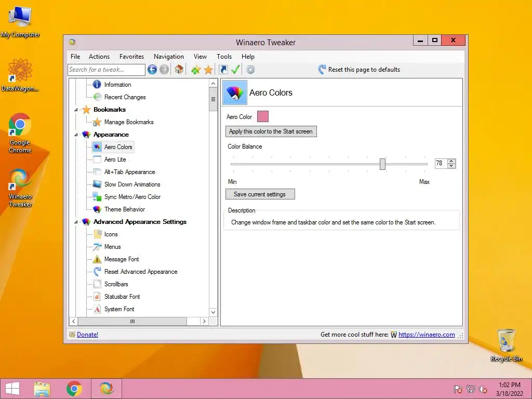Increase Color Balance value with up arrow
The image size is (532, 399).
click(451, 161)
